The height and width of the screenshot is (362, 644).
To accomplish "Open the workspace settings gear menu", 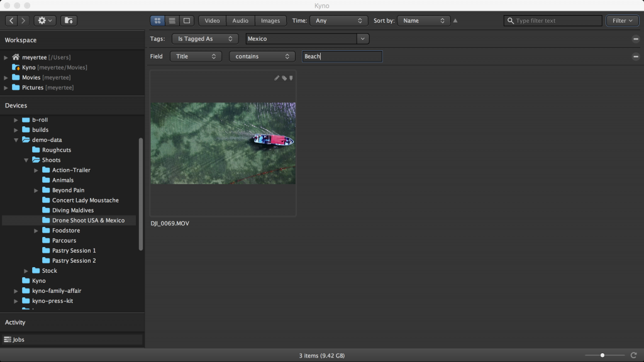I will tap(43, 20).
